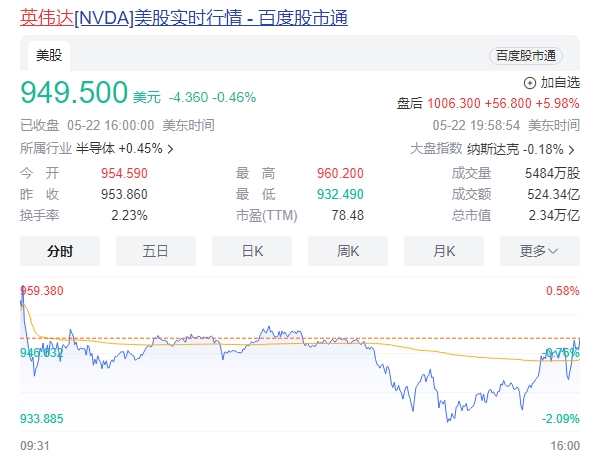
Task: Click the 最高 value 960.200
Action: coord(340,173)
